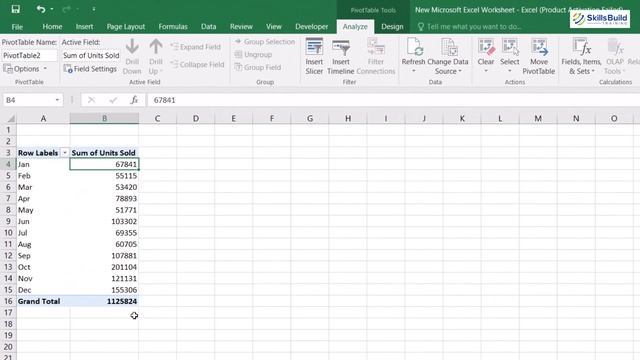
Task: Click the Drill Up arrow icon
Action: pyautogui.click(x=156, y=47)
